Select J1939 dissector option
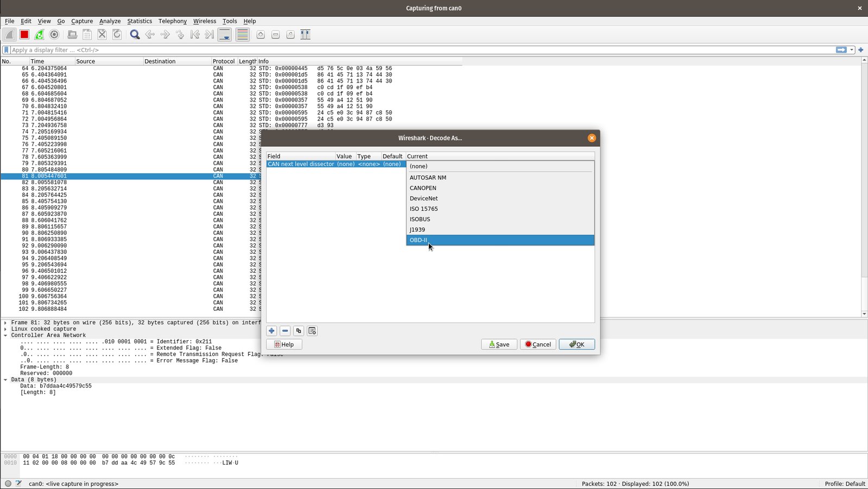 [x=500, y=230]
